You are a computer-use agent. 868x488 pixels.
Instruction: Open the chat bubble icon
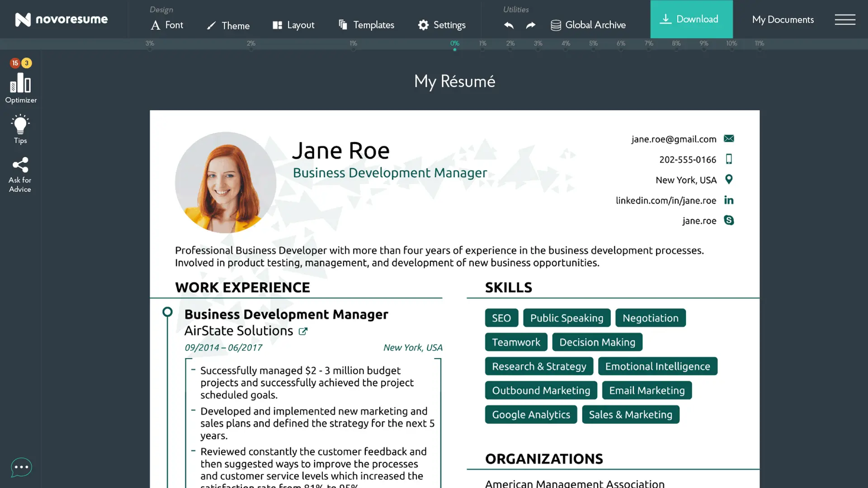click(21, 467)
